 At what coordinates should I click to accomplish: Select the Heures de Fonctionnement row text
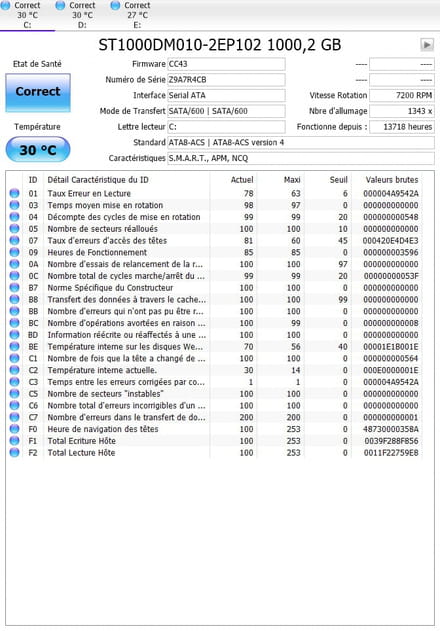click(97, 252)
